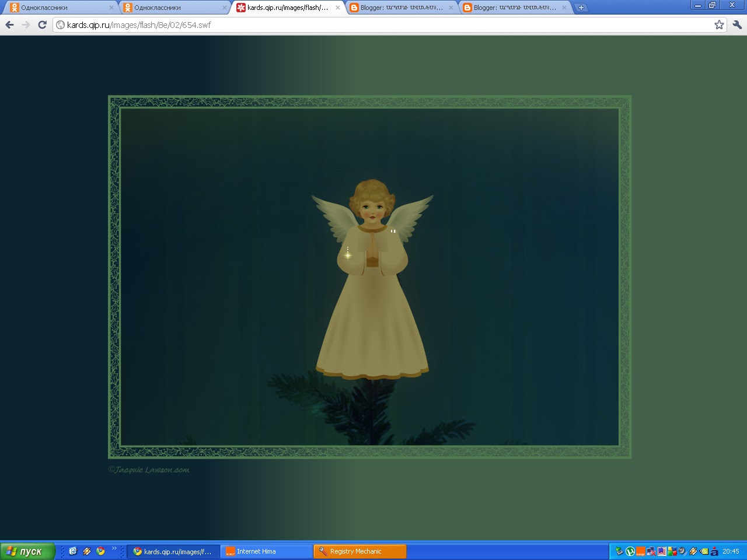This screenshot has height=560, width=747.
Task: Close the second Одноклассники tab
Action: [224, 8]
